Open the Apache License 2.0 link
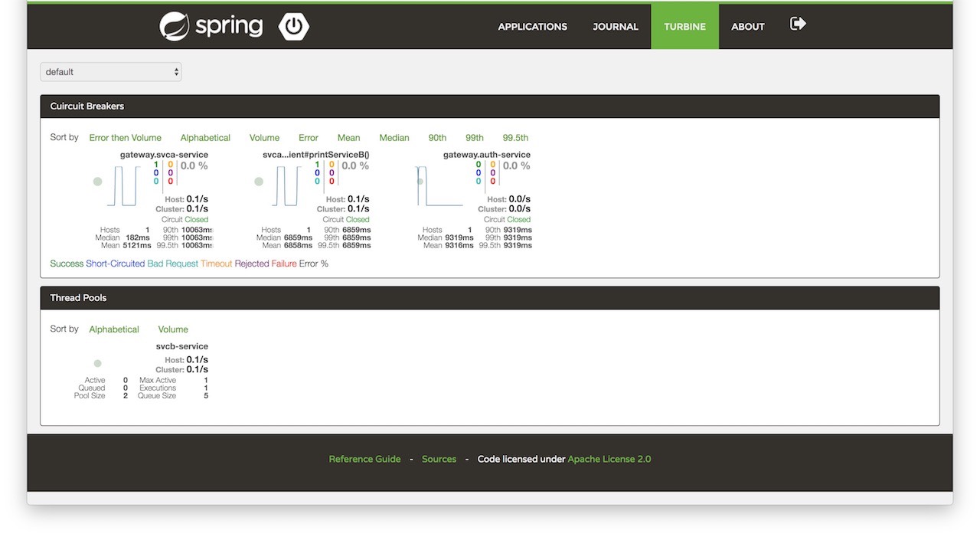Image resolution: width=980 pixels, height=537 pixels. [609, 459]
